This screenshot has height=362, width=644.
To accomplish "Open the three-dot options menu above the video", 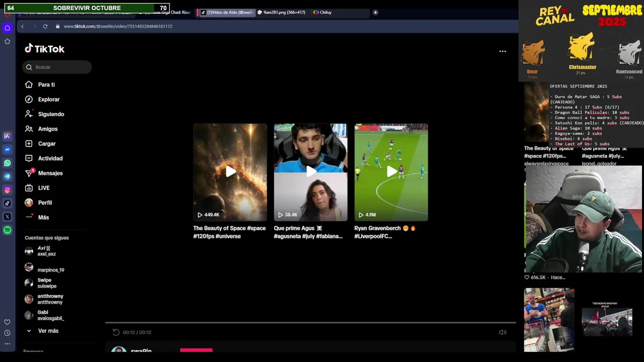I will [503, 51].
